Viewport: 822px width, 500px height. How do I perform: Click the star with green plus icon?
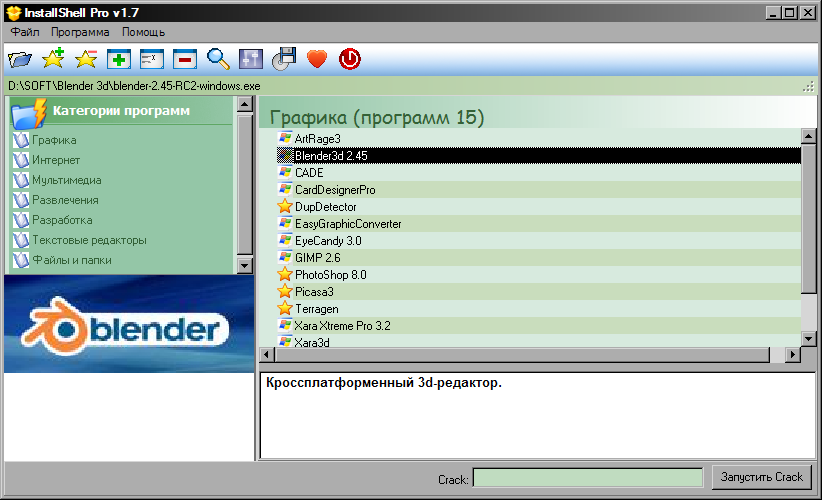[x=53, y=58]
